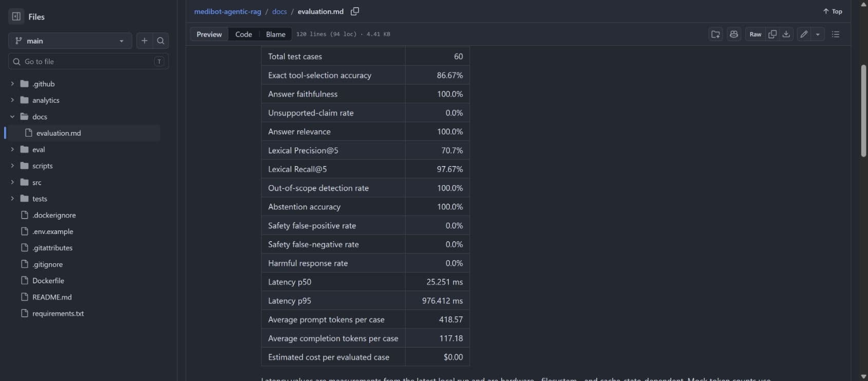
Task: Switch to the Blame tab
Action: pos(276,34)
